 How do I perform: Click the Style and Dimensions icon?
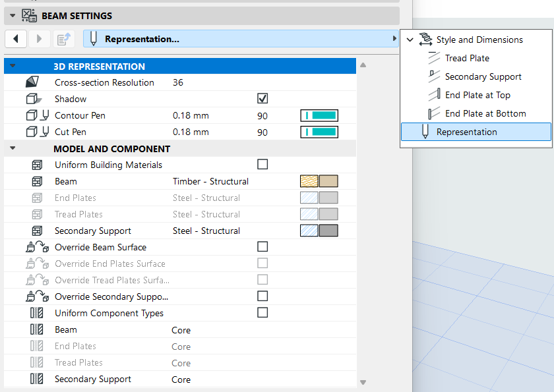point(426,40)
